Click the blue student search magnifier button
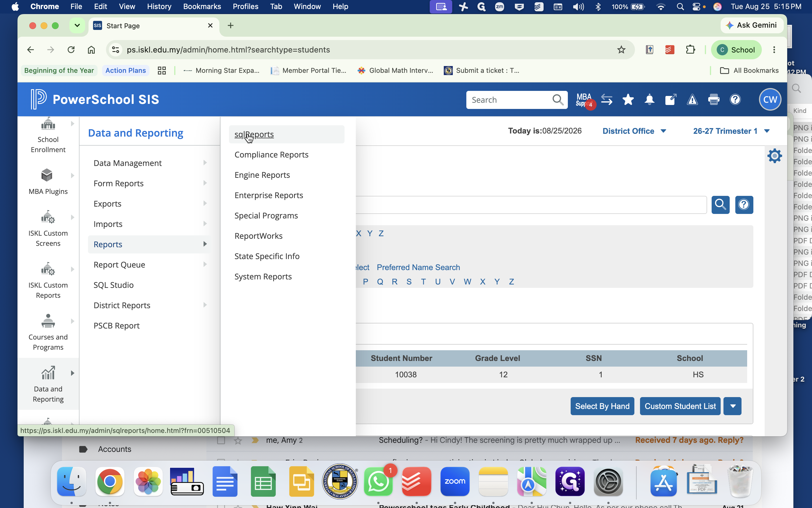The image size is (812, 508). coord(720,205)
